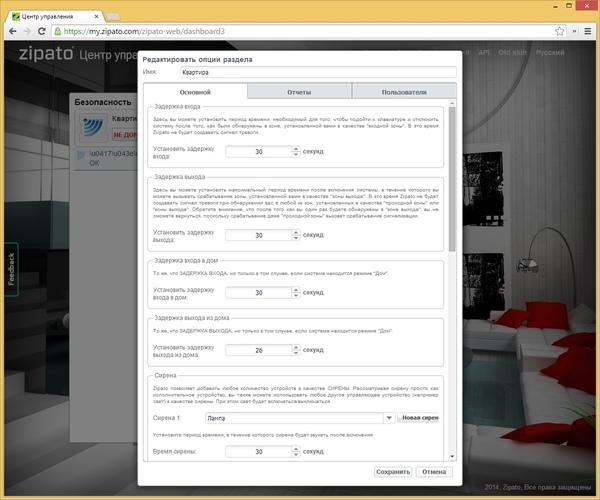Increase Задержка выхода value with up arrow

(x=296, y=232)
